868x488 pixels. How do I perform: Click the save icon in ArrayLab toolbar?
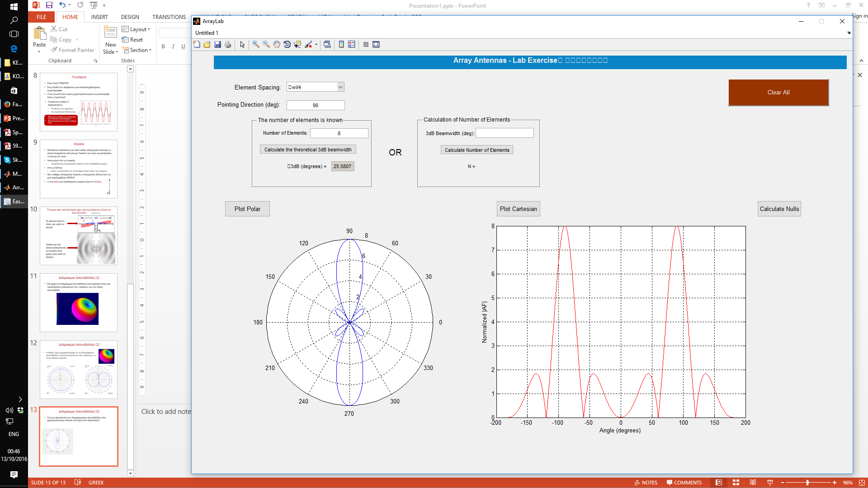(217, 44)
